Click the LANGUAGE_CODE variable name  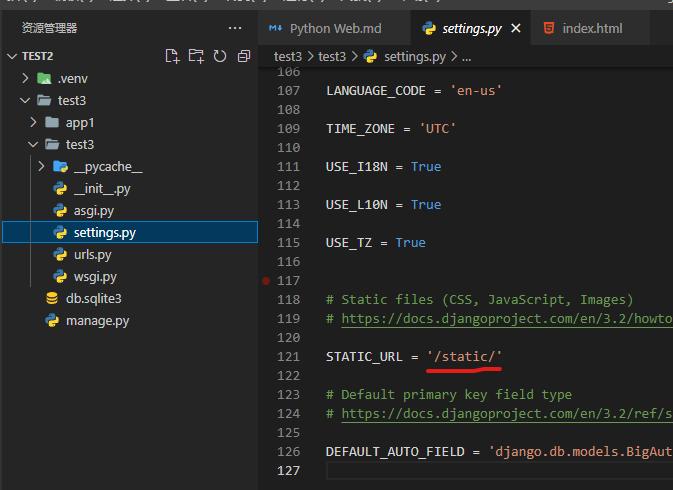[376, 91]
